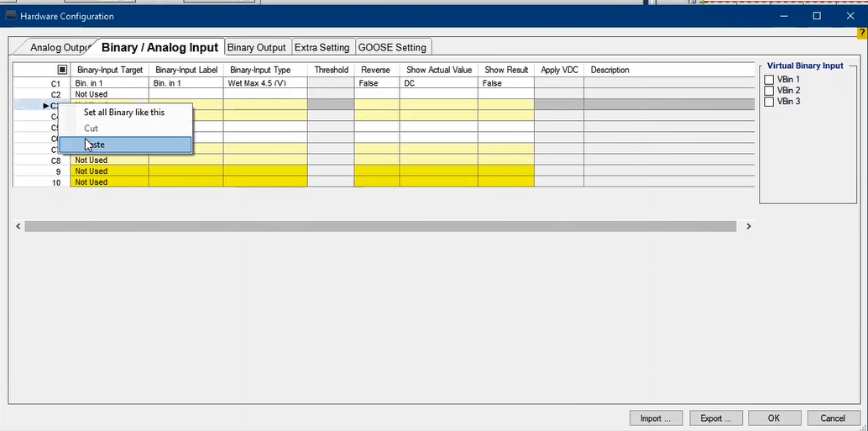This screenshot has width=868, height=431.
Task: Maximize the Hardware Configuration window
Action: (x=817, y=16)
